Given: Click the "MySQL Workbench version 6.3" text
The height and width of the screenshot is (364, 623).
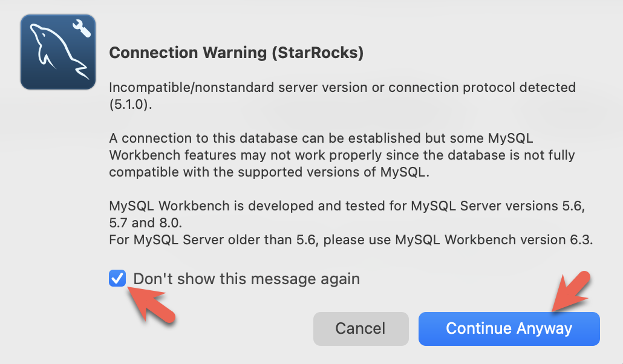Looking at the screenshot, I should 493,239.
